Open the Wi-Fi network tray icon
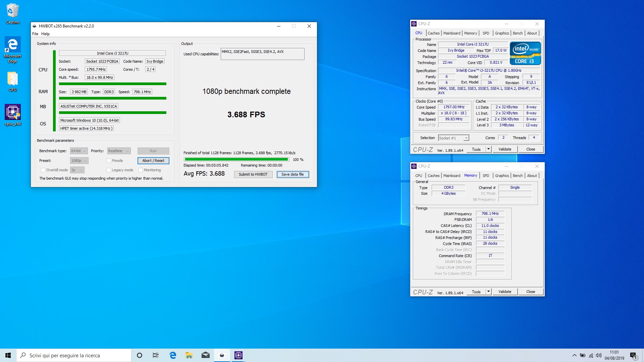 tap(591, 355)
